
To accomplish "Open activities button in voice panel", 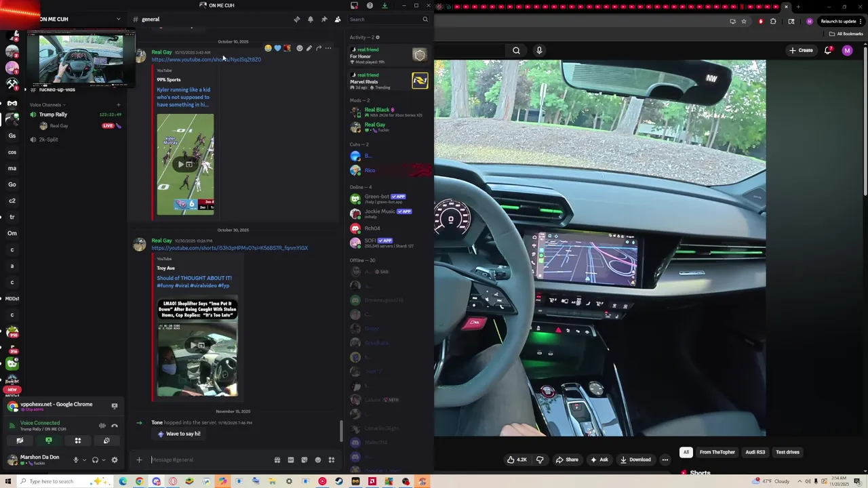I will pyautogui.click(x=78, y=441).
